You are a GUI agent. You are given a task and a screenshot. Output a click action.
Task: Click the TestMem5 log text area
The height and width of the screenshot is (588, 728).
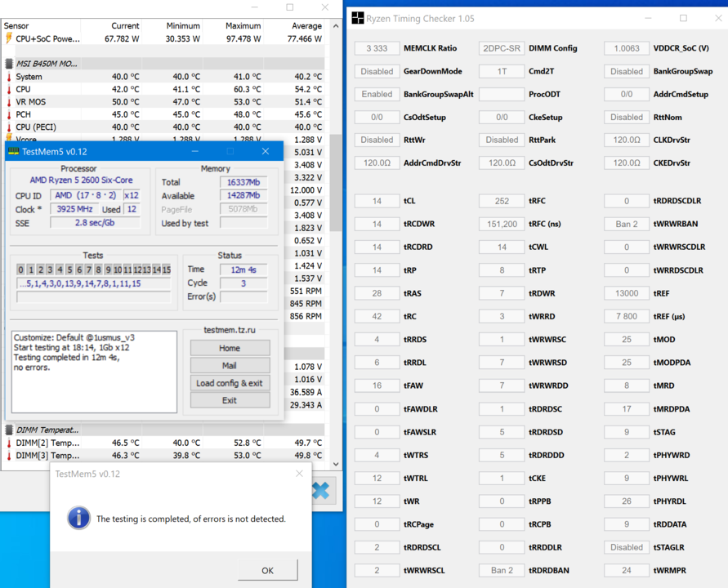pyautogui.click(x=94, y=372)
